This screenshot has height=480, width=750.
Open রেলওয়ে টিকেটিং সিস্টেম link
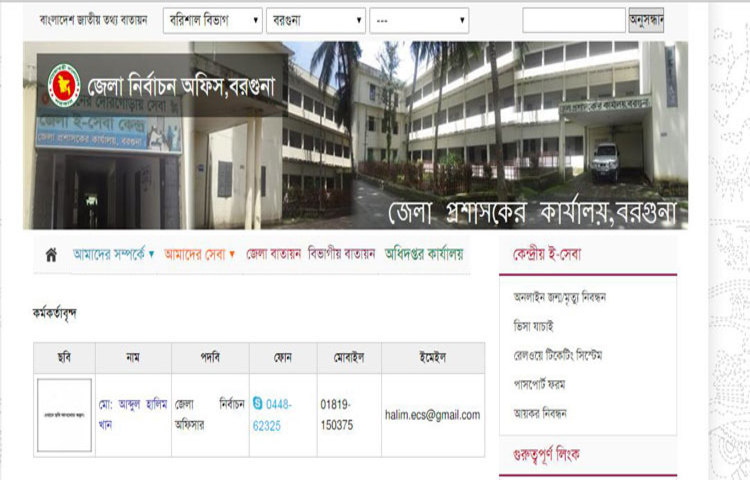(558, 355)
